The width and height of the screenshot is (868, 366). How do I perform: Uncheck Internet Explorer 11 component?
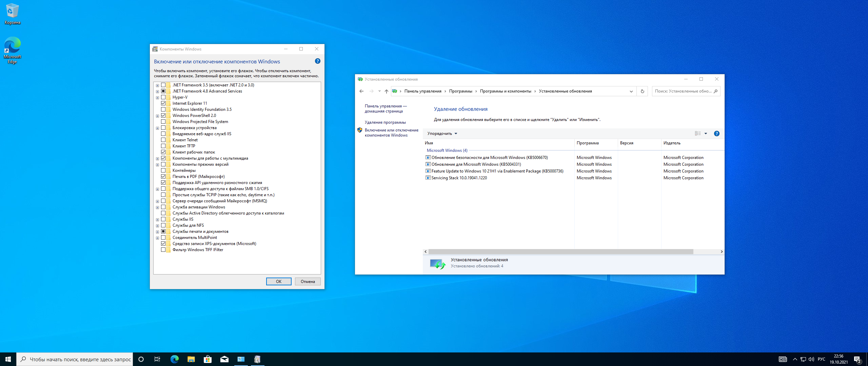163,103
